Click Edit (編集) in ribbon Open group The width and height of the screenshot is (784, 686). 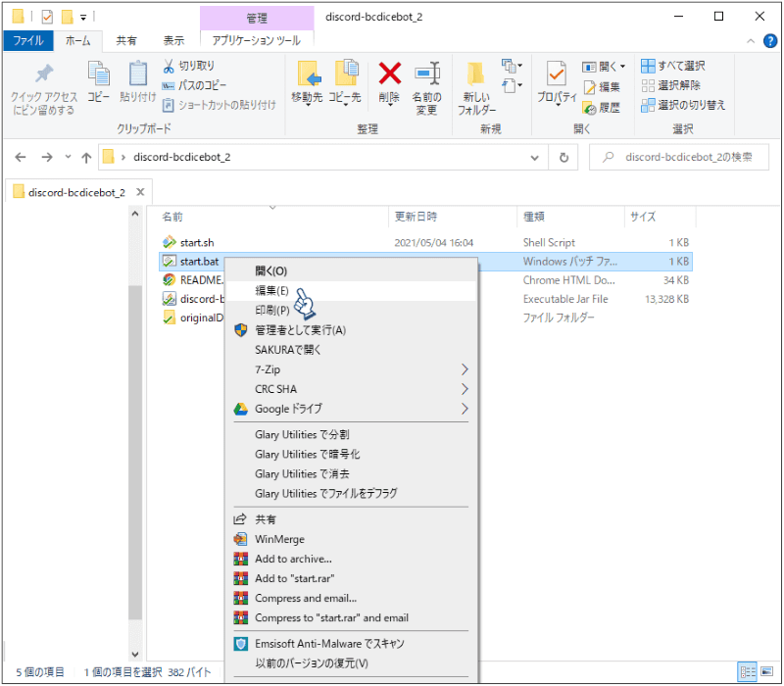603,87
